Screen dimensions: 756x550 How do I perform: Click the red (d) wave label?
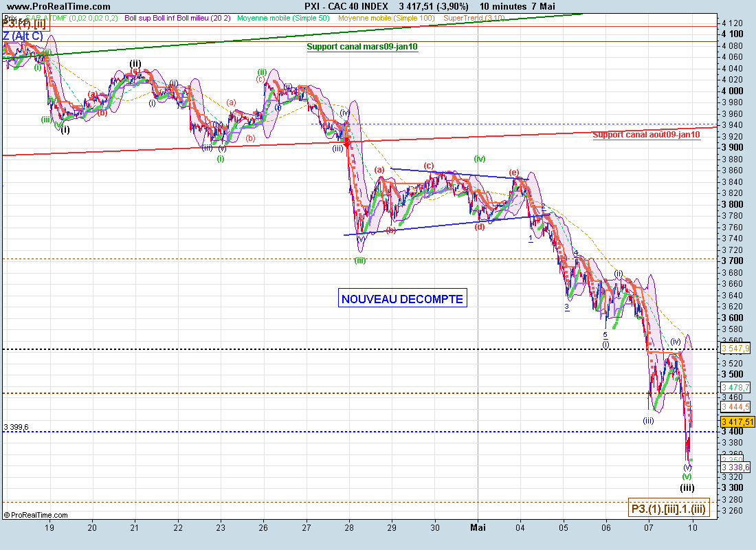click(x=479, y=227)
